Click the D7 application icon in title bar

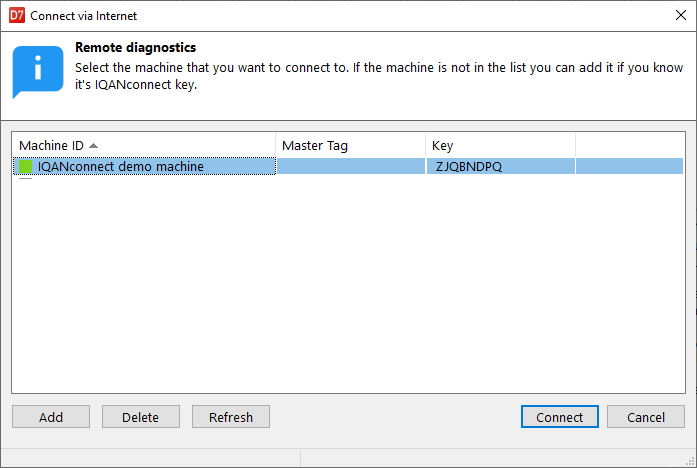[x=17, y=16]
